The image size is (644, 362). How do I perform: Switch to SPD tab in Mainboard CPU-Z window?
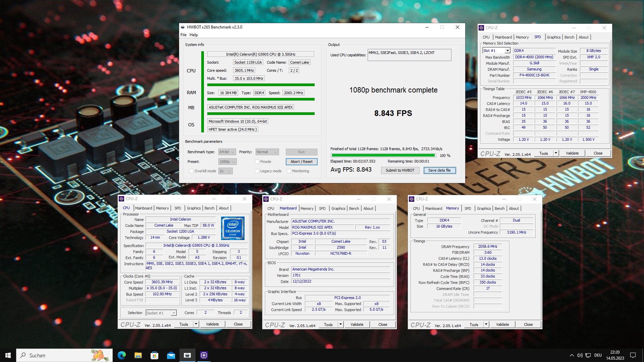point(322,208)
